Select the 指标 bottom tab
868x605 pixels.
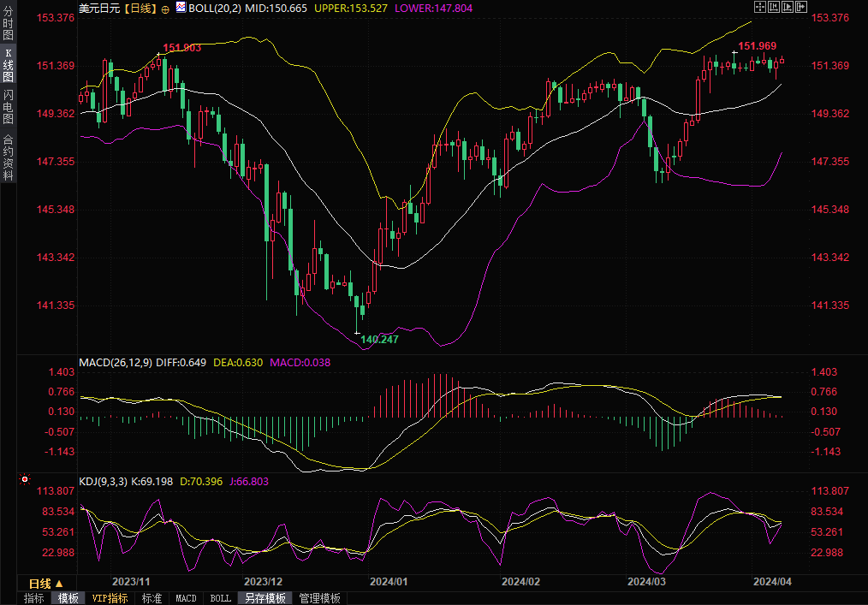point(34,598)
